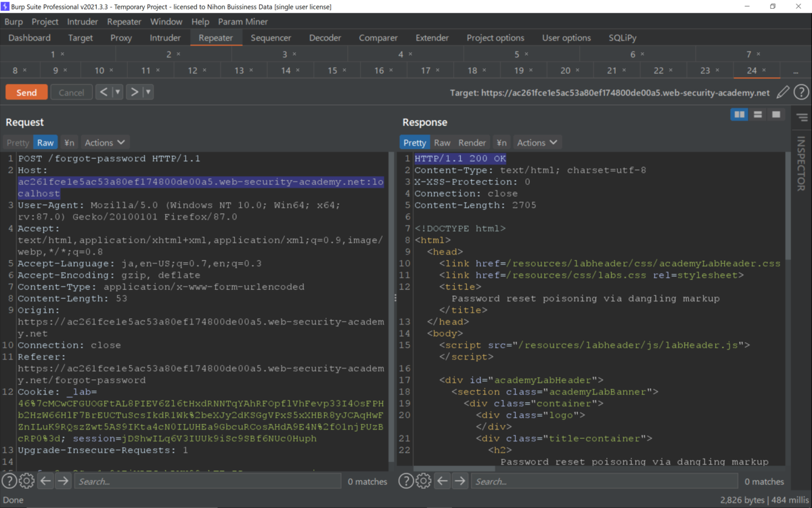
Task: Open the SQLiPy tab
Action: (x=623, y=38)
